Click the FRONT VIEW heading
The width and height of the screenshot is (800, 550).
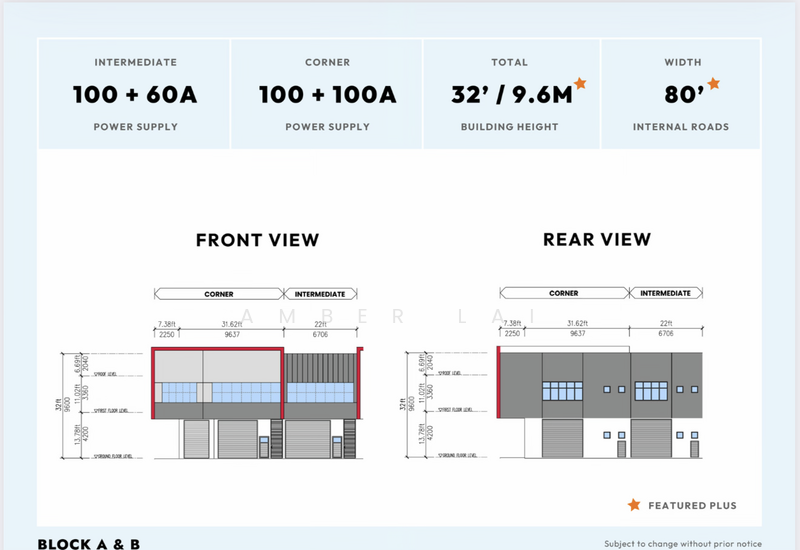click(x=257, y=240)
